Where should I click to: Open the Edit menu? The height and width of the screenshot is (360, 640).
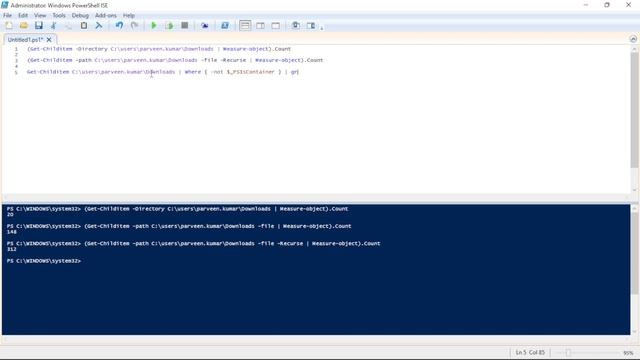pyautogui.click(x=23, y=16)
